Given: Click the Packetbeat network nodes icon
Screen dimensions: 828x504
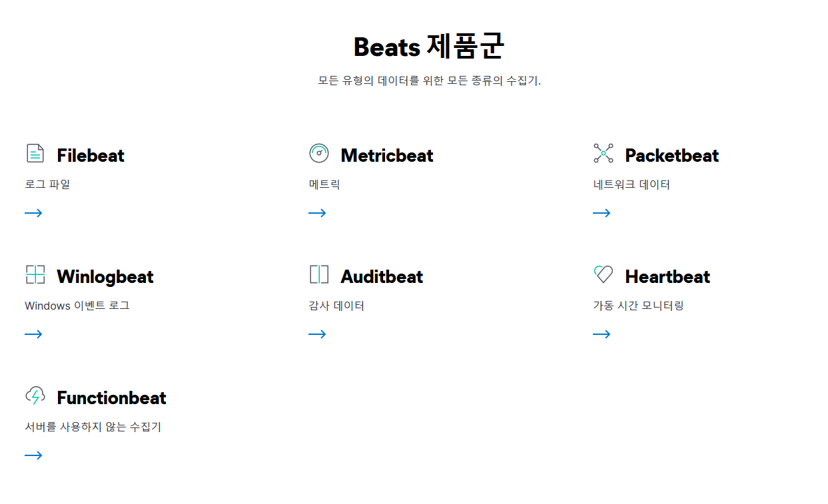Looking at the screenshot, I should click(x=603, y=153).
